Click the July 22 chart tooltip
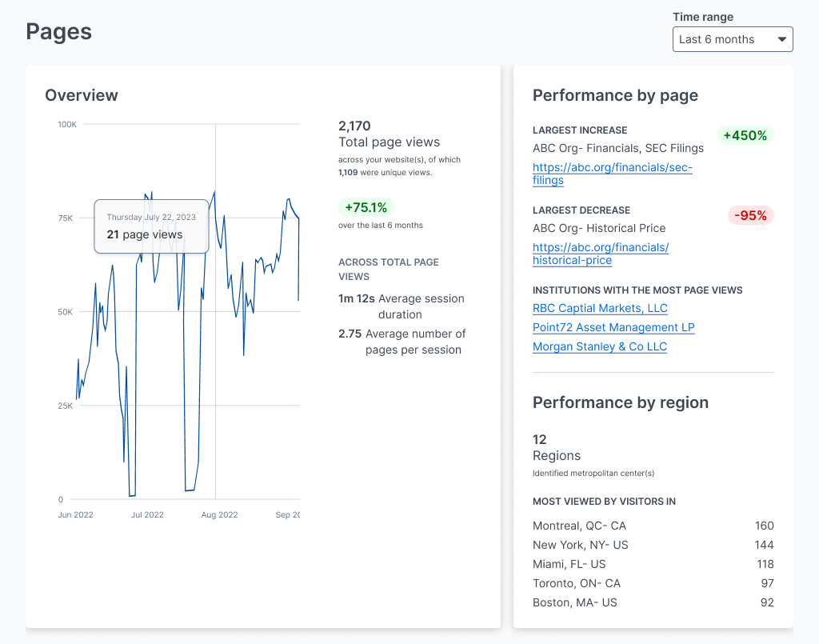819x644 pixels. 151,225
